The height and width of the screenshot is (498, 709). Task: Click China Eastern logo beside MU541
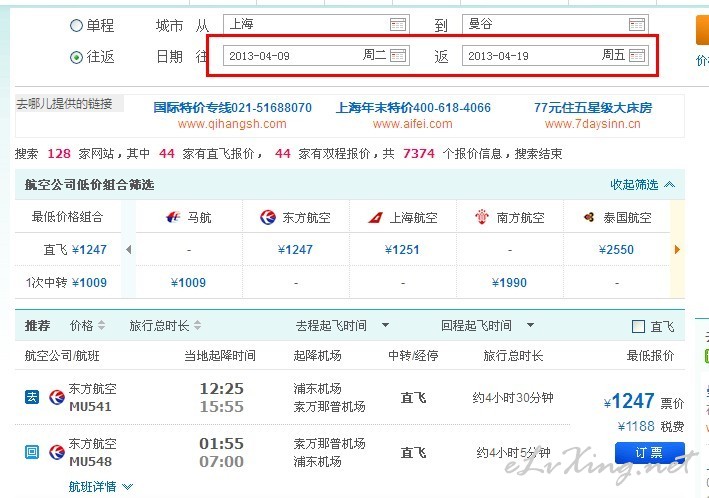[57, 397]
